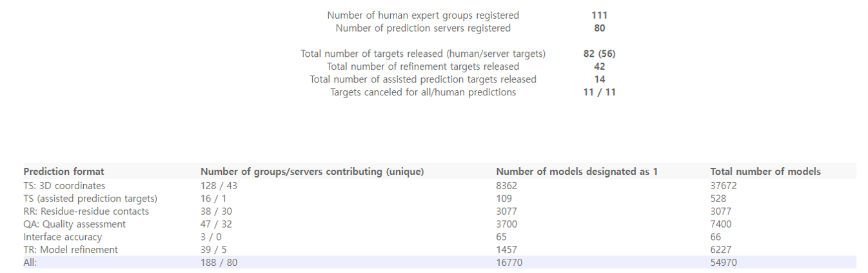868x273 pixels.
Task: Select the 'TS: 3D coordinates' row label
Action: click(64, 186)
